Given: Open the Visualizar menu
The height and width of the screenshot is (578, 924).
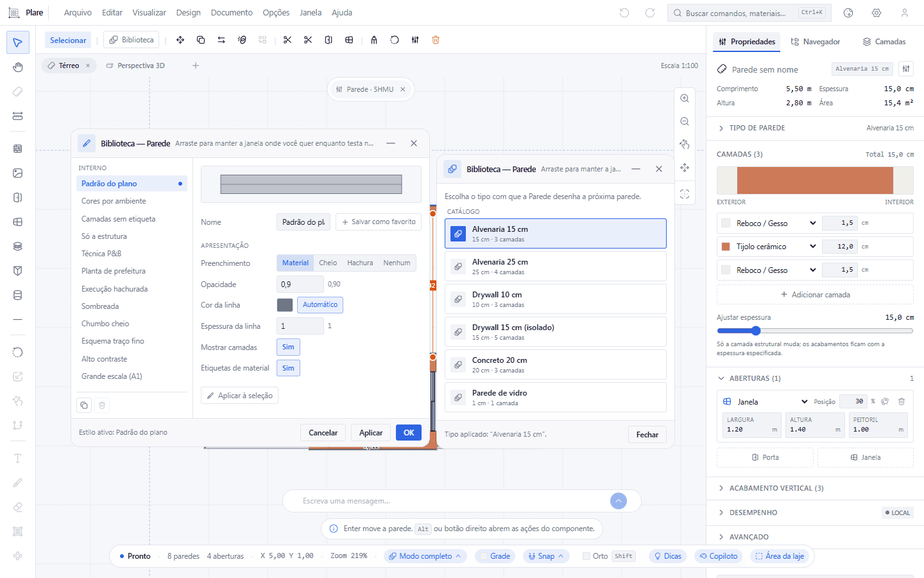Looking at the screenshot, I should tap(149, 13).
